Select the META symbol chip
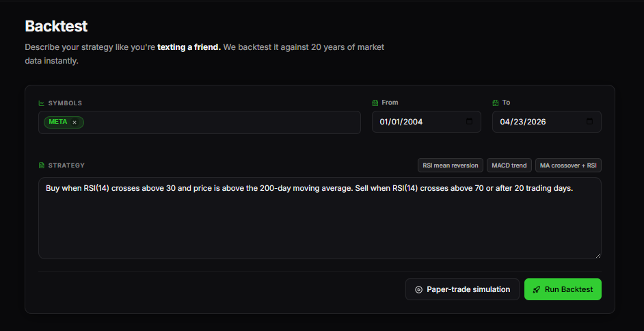The height and width of the screenshot is (331, 644). click(58, 122)
